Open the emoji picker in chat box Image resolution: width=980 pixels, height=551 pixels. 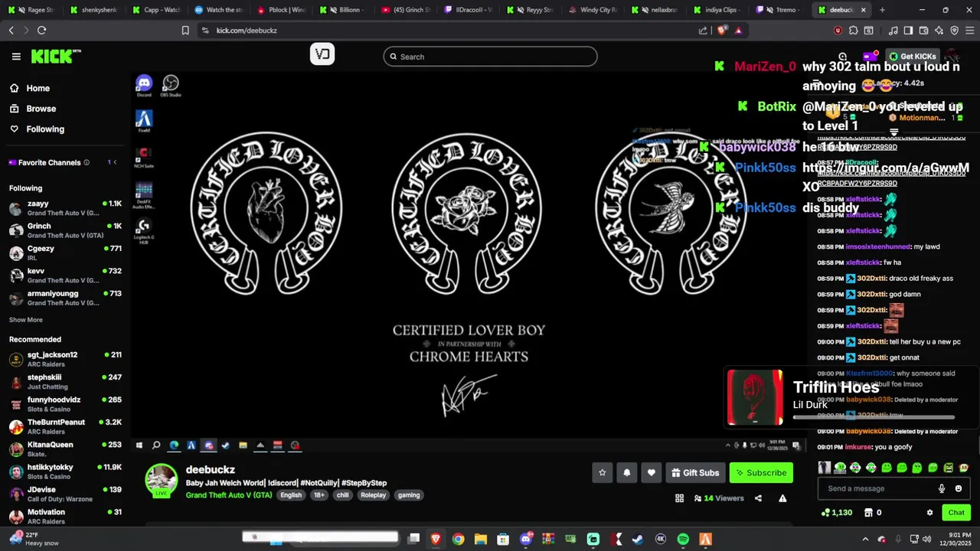click(958, 488)
